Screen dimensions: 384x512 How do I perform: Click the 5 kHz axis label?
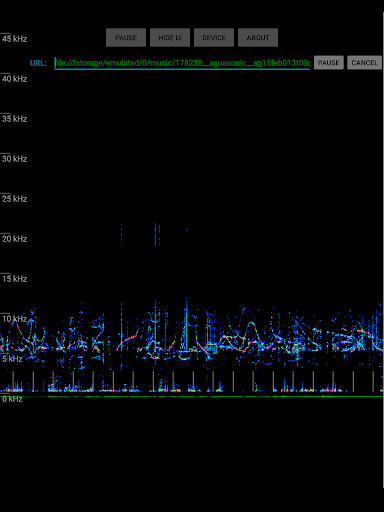point(12,359)
